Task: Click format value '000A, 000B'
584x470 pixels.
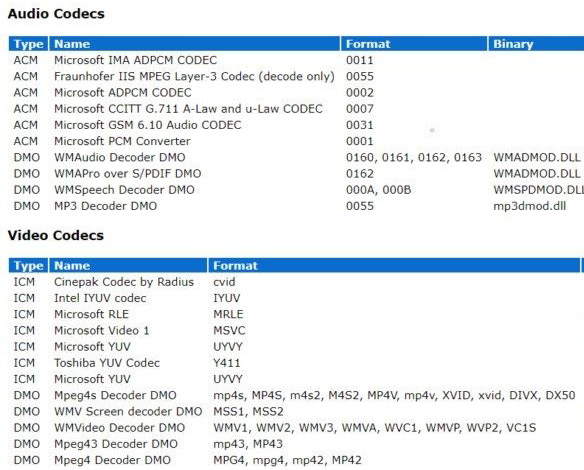Action: (378, 190)
